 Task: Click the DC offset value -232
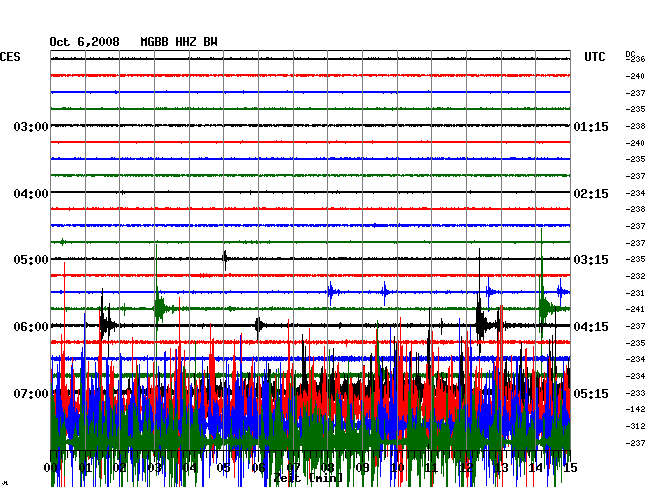coord(635,276)
